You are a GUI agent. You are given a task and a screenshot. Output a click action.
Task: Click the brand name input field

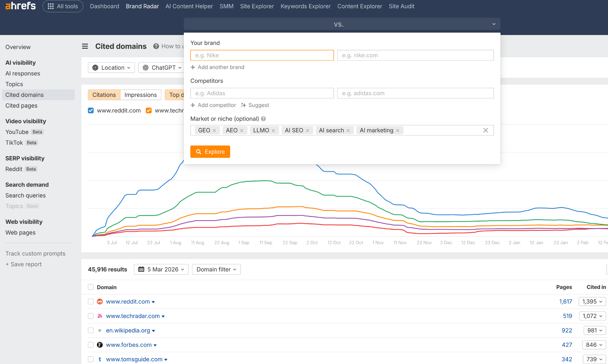pos(262,55)
